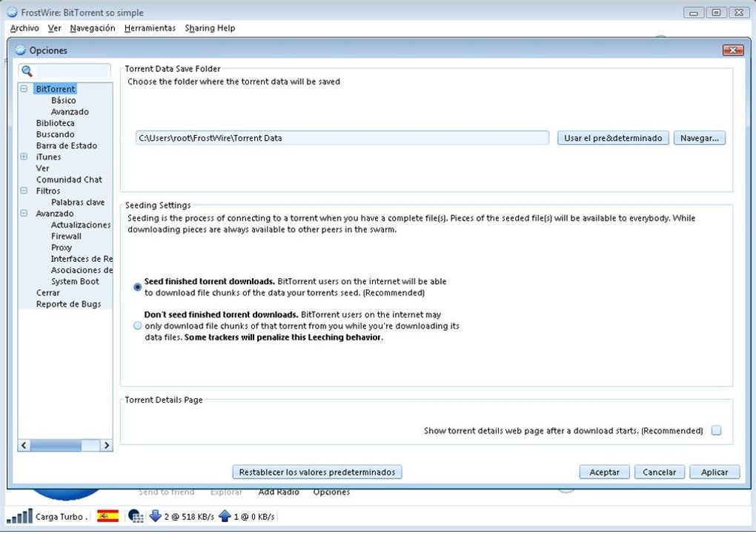Select Seed finished torrent downloads radio

click(x=137, y=287)
